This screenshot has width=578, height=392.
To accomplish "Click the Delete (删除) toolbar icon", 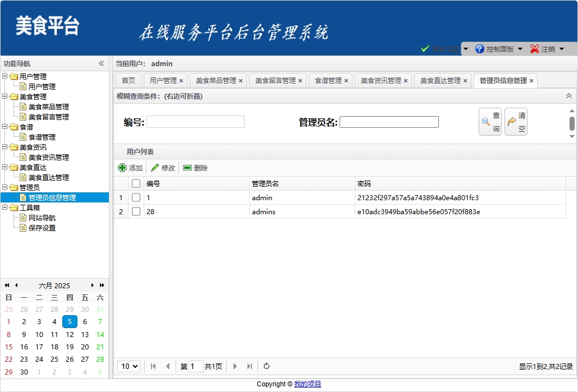I will click(187, 167).
